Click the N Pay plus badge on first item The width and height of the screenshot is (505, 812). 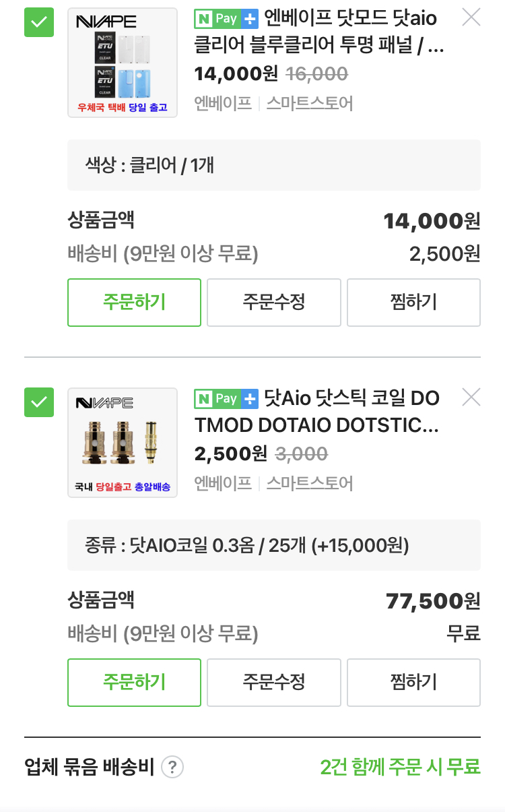tap(226, 19)
